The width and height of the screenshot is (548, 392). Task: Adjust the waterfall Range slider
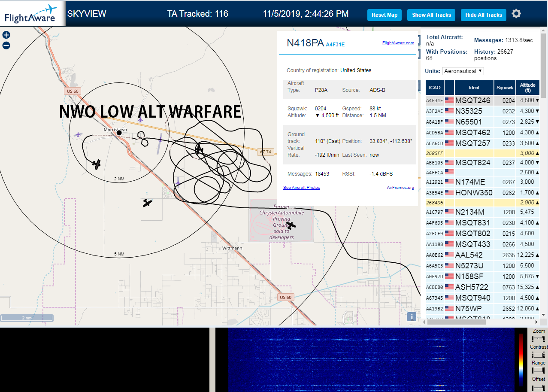538,371
